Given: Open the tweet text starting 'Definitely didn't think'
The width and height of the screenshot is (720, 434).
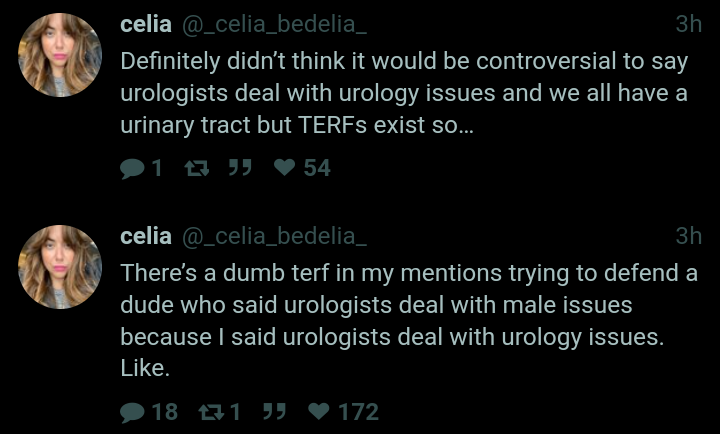Looking at the screenshot, I should pyautogui.click(x=400, y=94).
